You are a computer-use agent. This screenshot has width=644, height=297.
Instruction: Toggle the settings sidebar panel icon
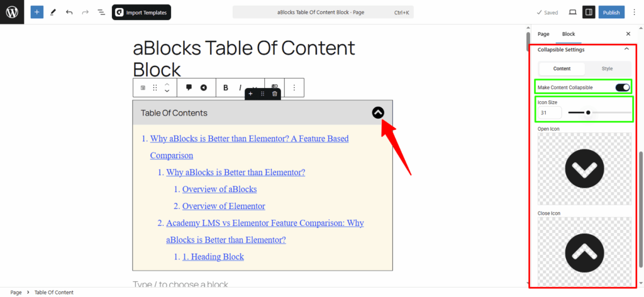(x=589, y=13)
